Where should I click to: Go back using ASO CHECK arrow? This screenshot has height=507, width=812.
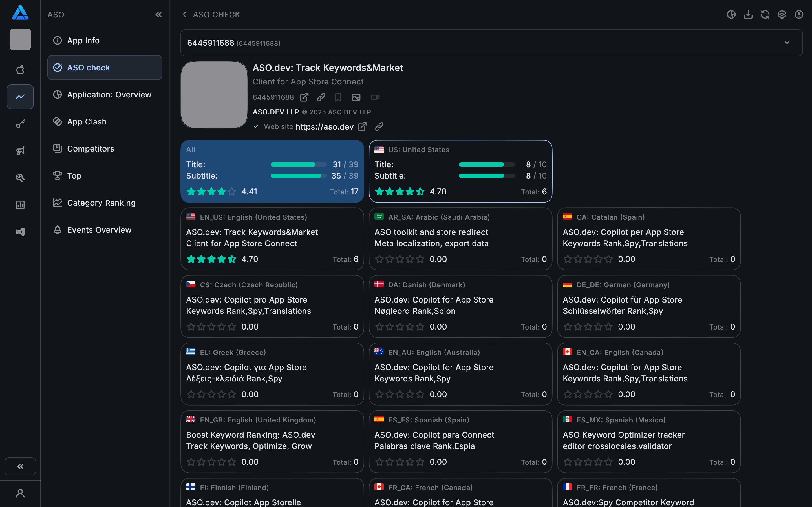[184, 14]
